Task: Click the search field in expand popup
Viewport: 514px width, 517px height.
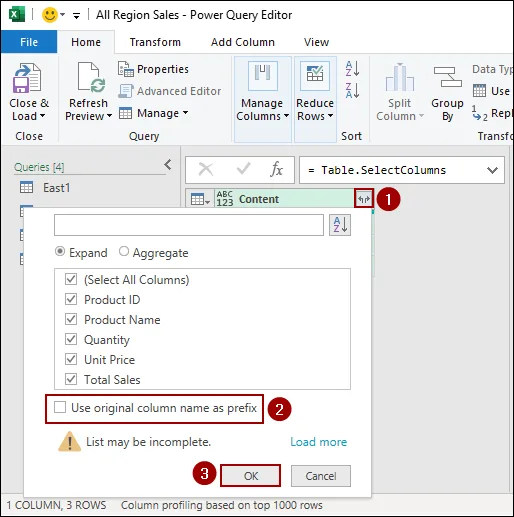Action: click(x=189, y=225)
